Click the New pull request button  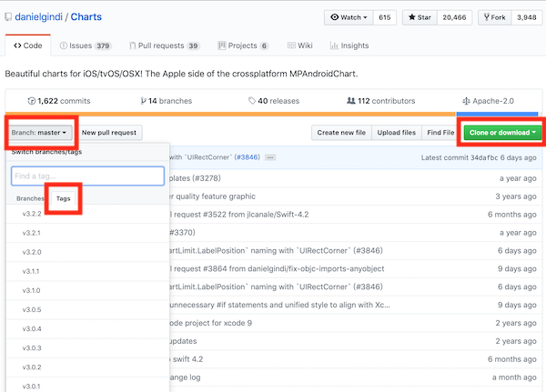[109, 133]
